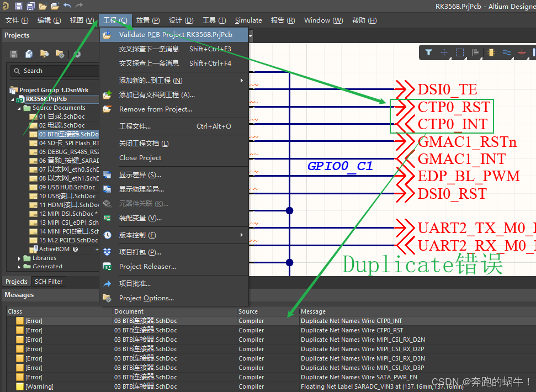Viewport: 536px width, 392px height.
Task: Select ActiveBOM entry in project tree
Action: [x=54, y=249]
